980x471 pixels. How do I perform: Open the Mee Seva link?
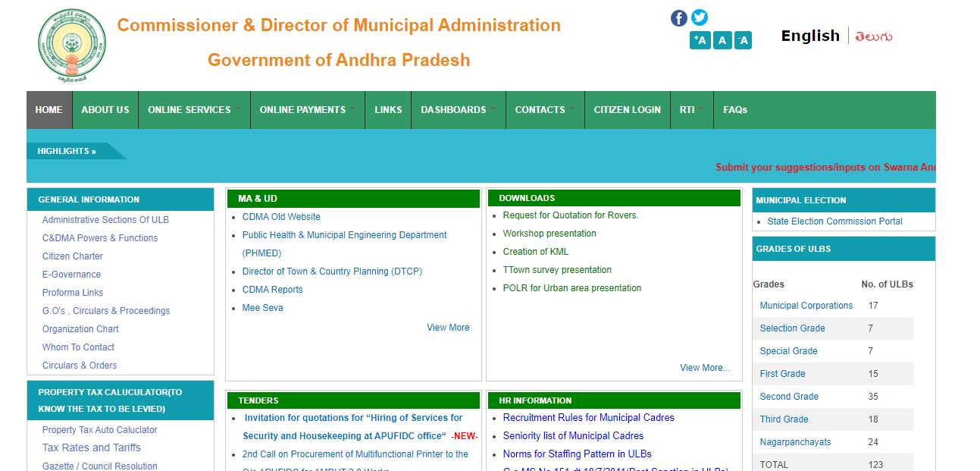(262, 308)
